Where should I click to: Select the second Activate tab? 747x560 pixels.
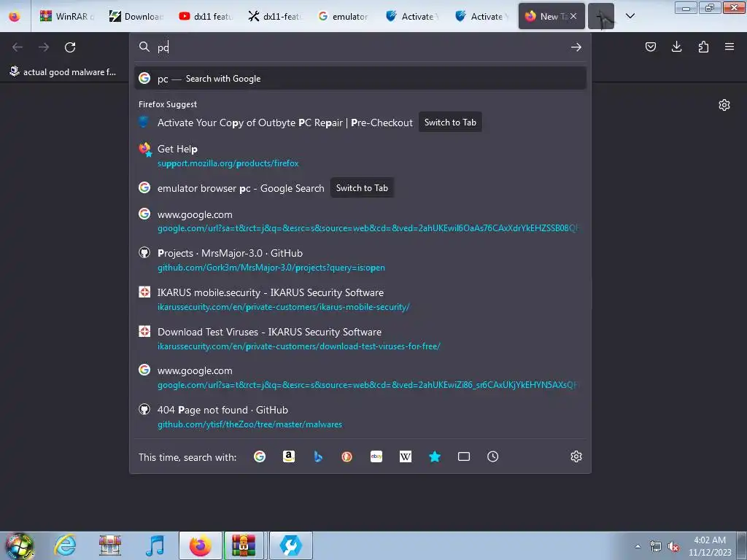tap(483, 16)
